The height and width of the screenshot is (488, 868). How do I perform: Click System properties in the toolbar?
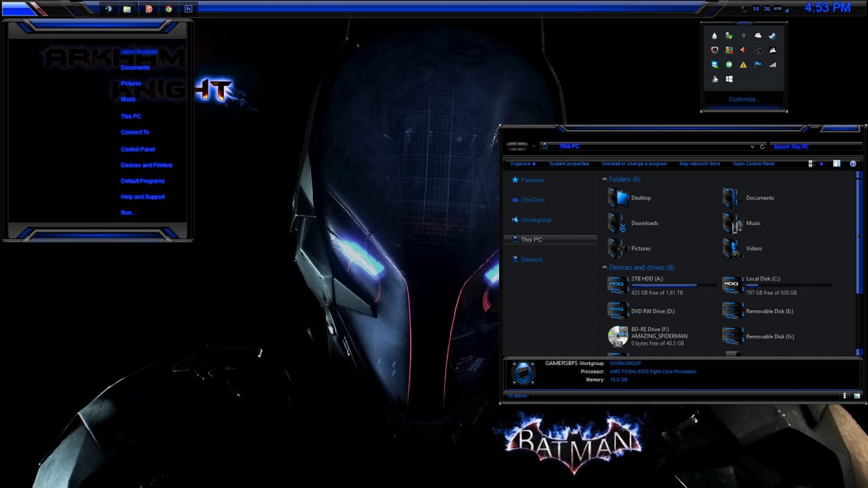click(x=569, y=164)
